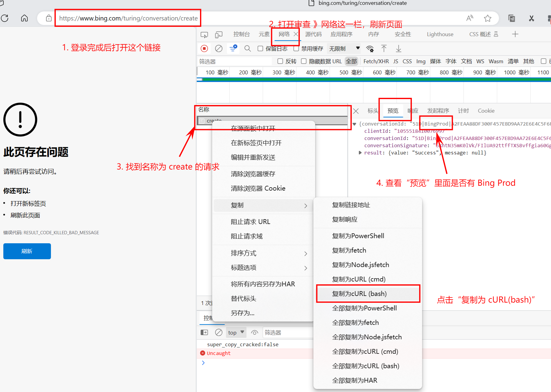The height and width of the screenshot is (392, 551).
Task: Focus the network 筛选器 input
Action: pyautogui.click(x=235, y=61)
